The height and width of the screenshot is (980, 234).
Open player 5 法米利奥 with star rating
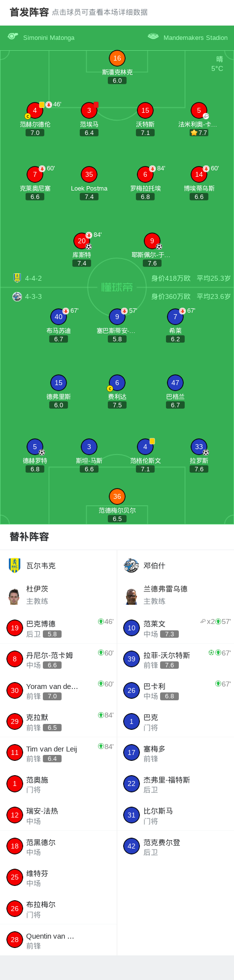click(x=199, y=110)
